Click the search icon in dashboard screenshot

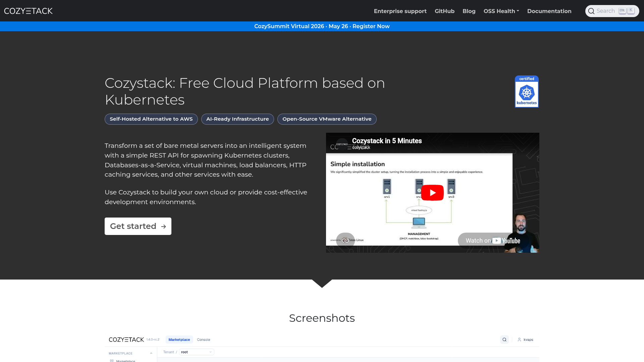point(504,340)
